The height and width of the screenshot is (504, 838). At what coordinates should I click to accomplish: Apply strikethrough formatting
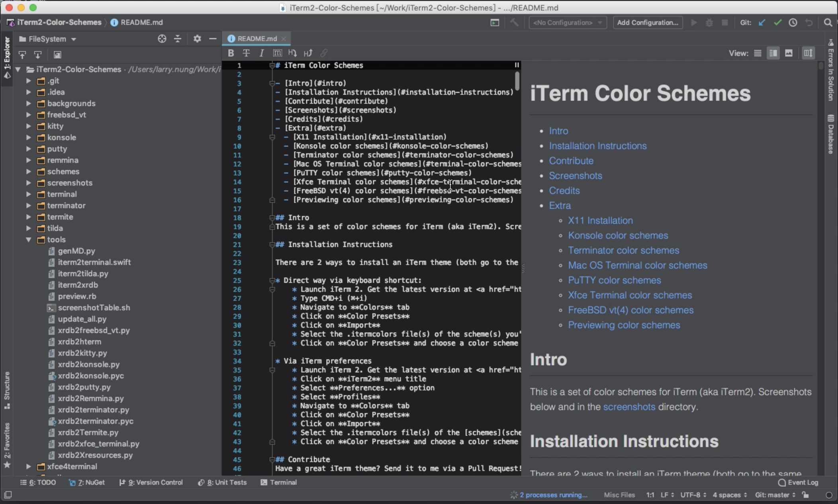pos(246,53)
